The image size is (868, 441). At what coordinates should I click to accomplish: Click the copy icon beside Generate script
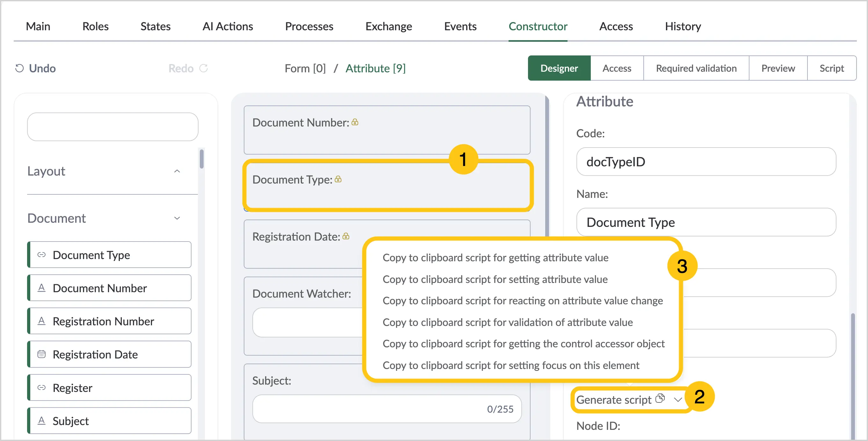(x=660, y=399)
